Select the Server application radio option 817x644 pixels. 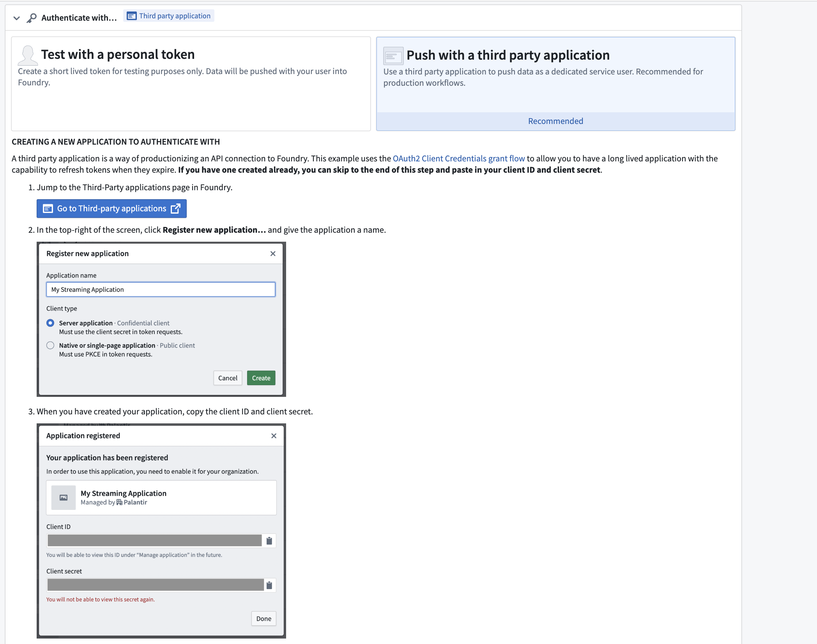[50, 323]
